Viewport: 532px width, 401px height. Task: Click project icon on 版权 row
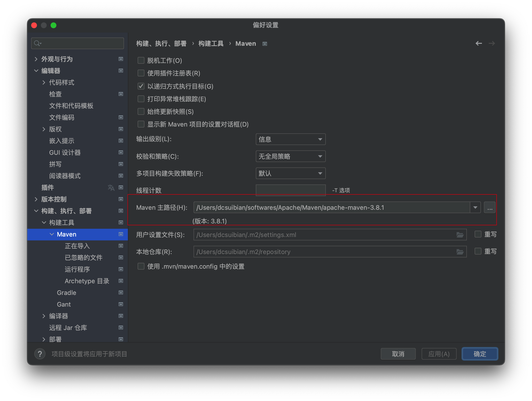(x=121, y=129)
